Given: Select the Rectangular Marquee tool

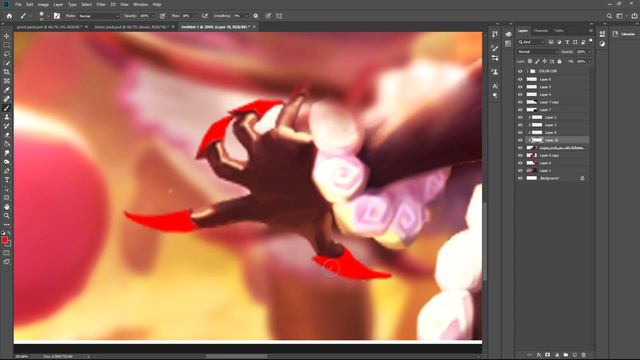Looking at the screenshot, I should coord(7,45).
